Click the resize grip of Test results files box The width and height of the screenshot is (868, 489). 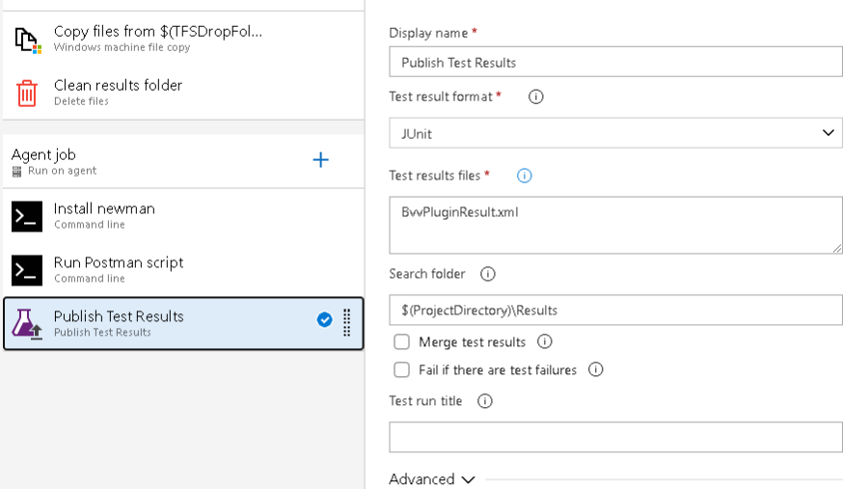[x=837, y=249]
